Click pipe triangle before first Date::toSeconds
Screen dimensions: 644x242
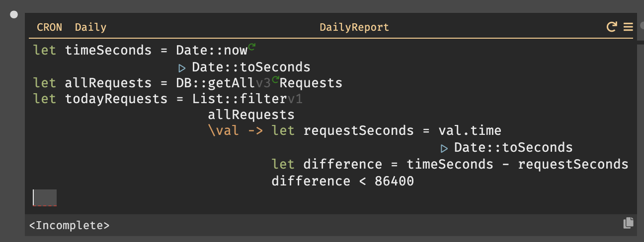[x=181, y=67]
